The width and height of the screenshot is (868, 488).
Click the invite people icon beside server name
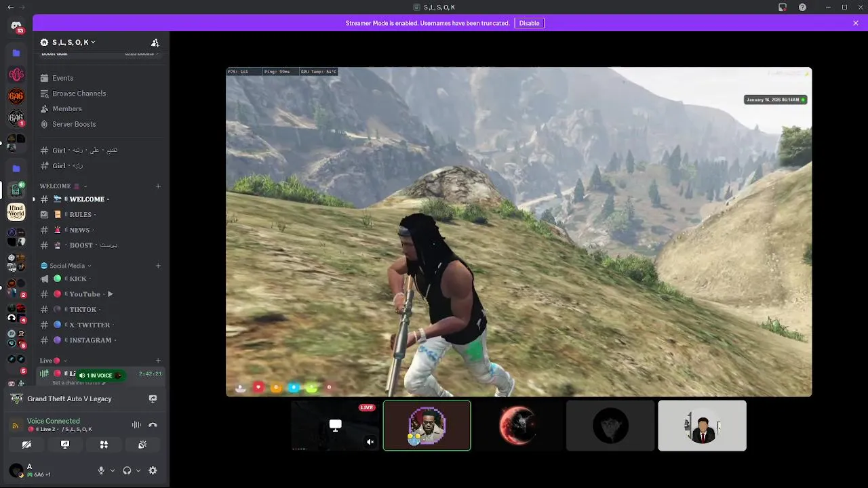pyautogui.click(x=155, y=42)
